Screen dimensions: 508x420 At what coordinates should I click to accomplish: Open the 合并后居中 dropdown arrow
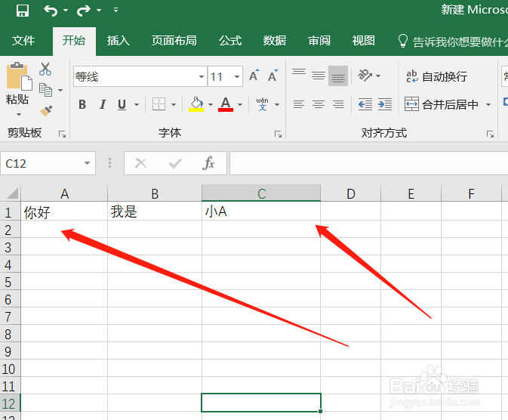click(488, 104)
